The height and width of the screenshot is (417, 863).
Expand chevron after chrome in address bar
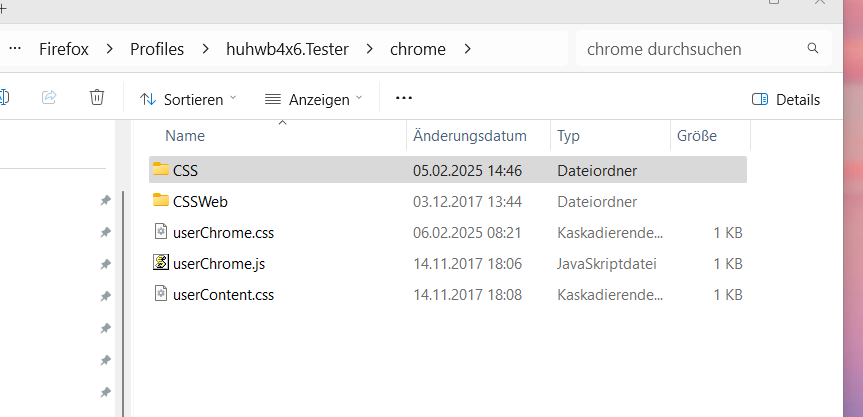coord(467,48)
